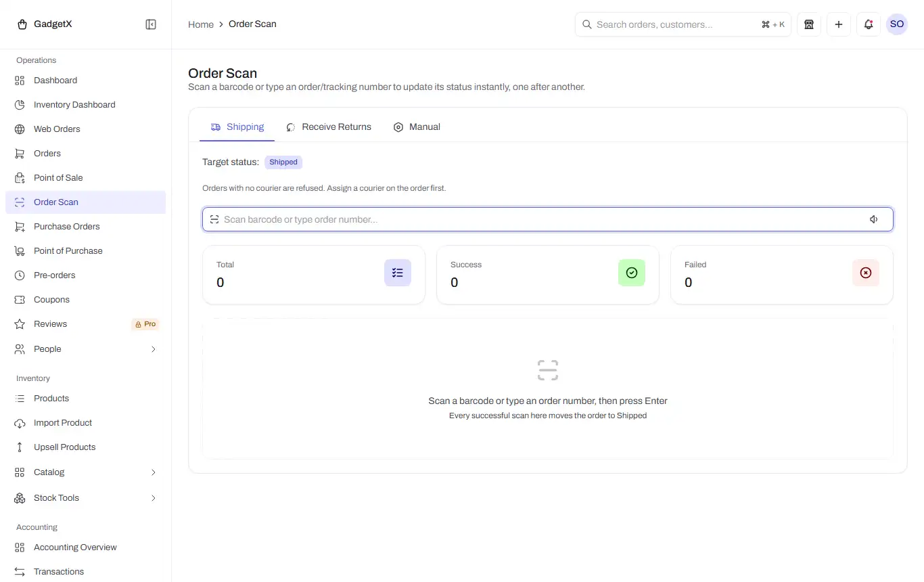The width and height of the screenshot is (924, 582).
Task: Click the Shipped target status badge
Action: coord(283,162)
